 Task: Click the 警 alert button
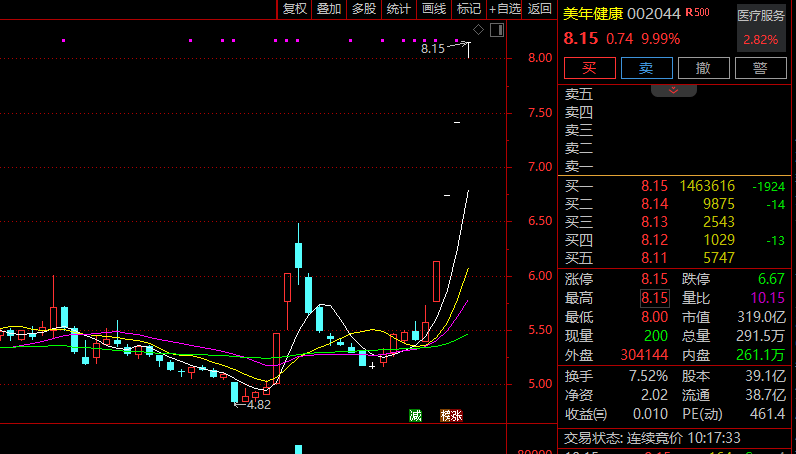(x=760, y=68)
